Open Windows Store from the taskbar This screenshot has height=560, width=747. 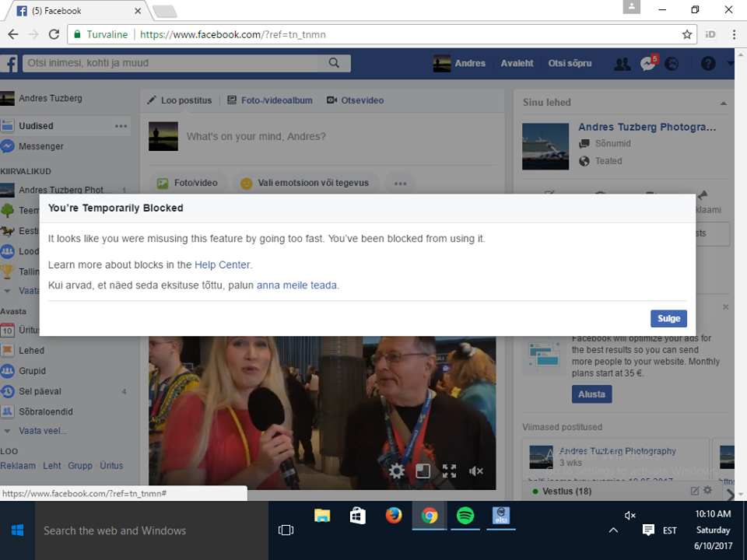(358, 516)
